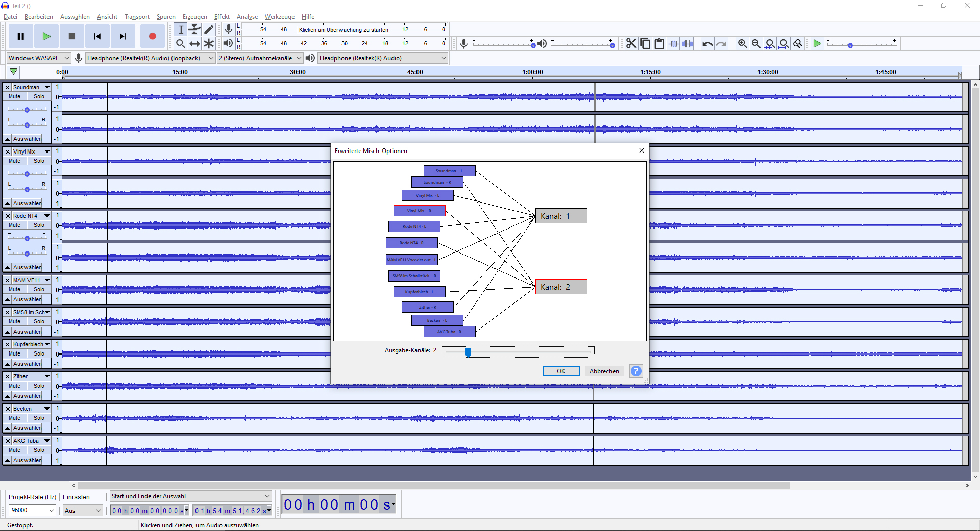Viewport: 980px width, 531px height.
Task: Mute the Soundman track
Action: pyautogui.click(x=15, y=96)
